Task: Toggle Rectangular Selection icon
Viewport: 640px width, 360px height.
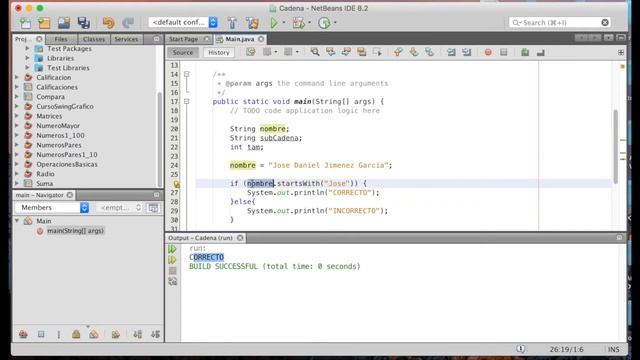Action: click(x=377, y=52)
